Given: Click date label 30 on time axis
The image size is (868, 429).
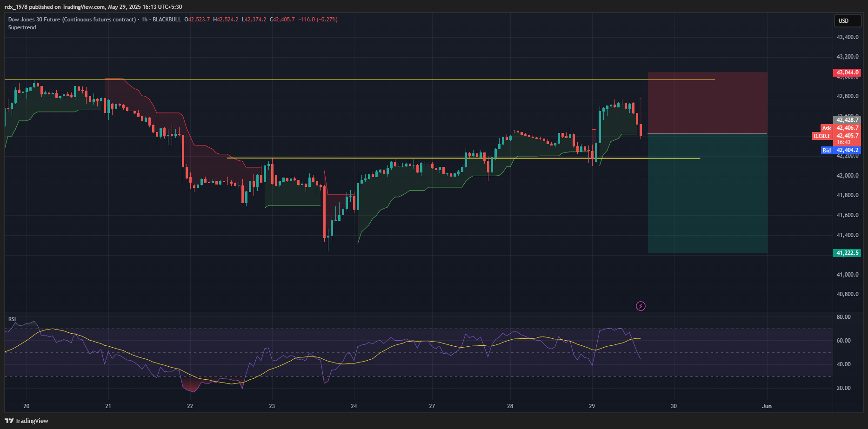Looking at the screenshot, I should click(674, 406).
